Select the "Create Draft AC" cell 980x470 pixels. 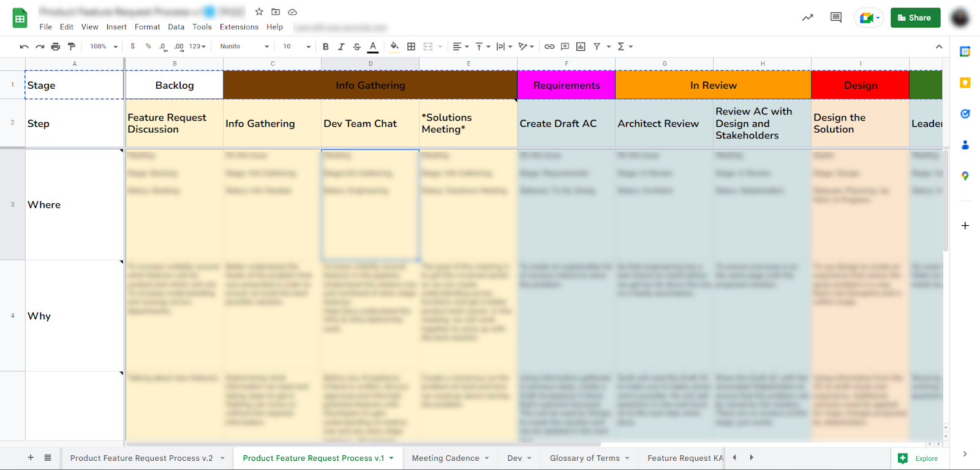[567, 124]
